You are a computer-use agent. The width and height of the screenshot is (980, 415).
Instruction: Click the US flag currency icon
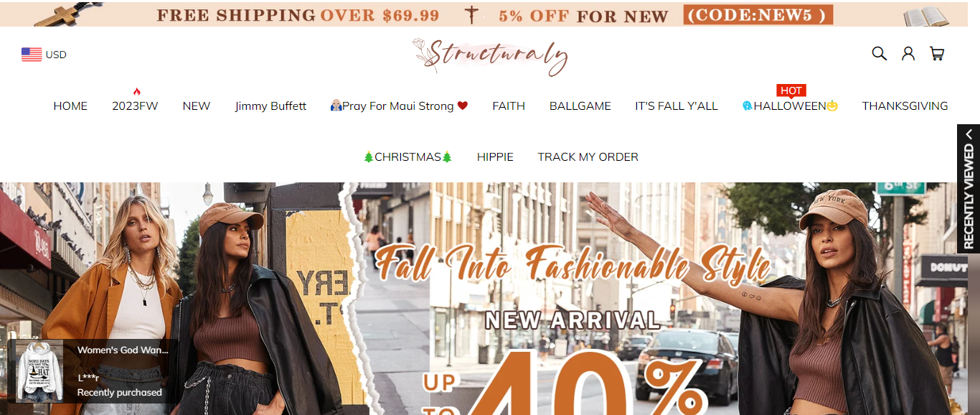pos(32,55)
